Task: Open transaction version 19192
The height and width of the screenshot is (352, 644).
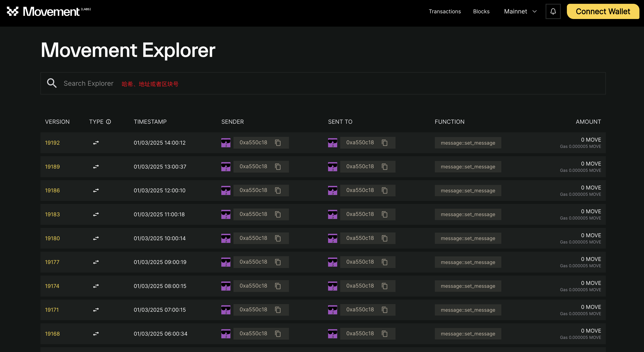Action: [x=52, y=143]
